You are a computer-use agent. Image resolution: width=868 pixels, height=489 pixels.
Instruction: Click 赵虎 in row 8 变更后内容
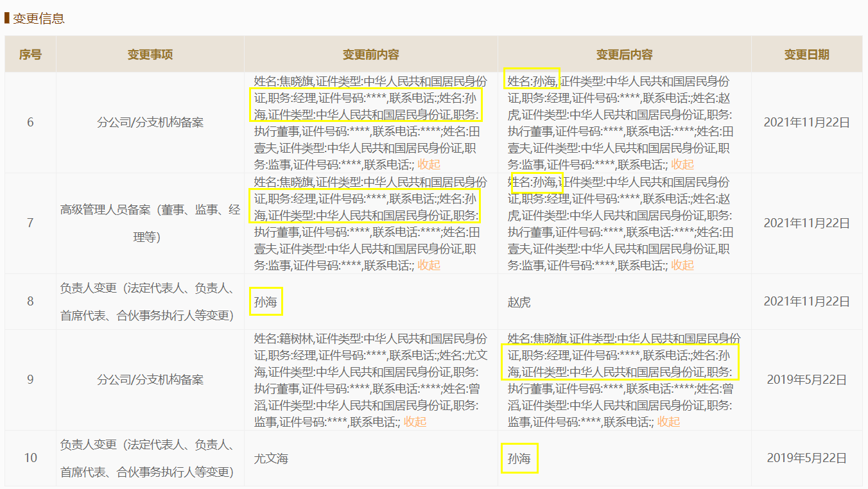[x=519, y=302]
